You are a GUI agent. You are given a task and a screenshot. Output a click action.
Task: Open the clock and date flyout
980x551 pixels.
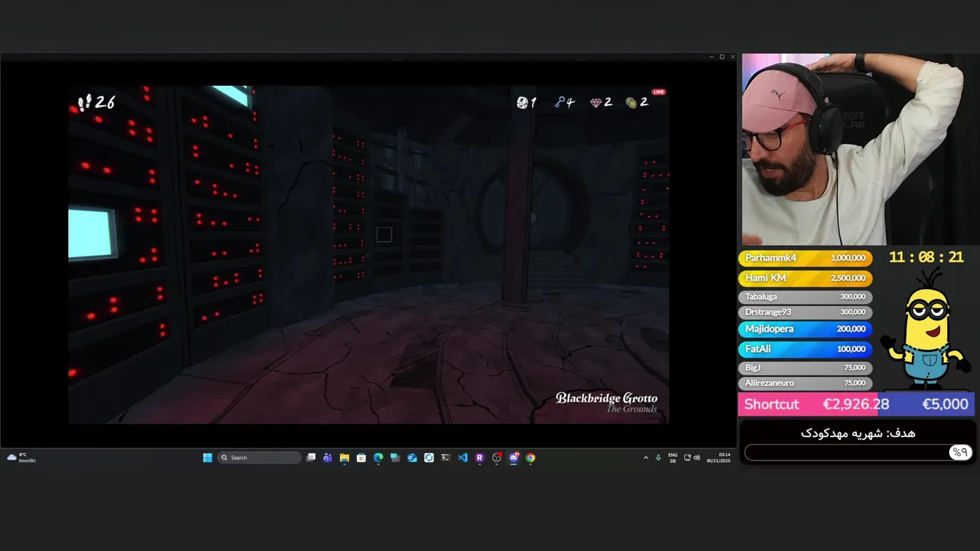(x=718, y=458)
